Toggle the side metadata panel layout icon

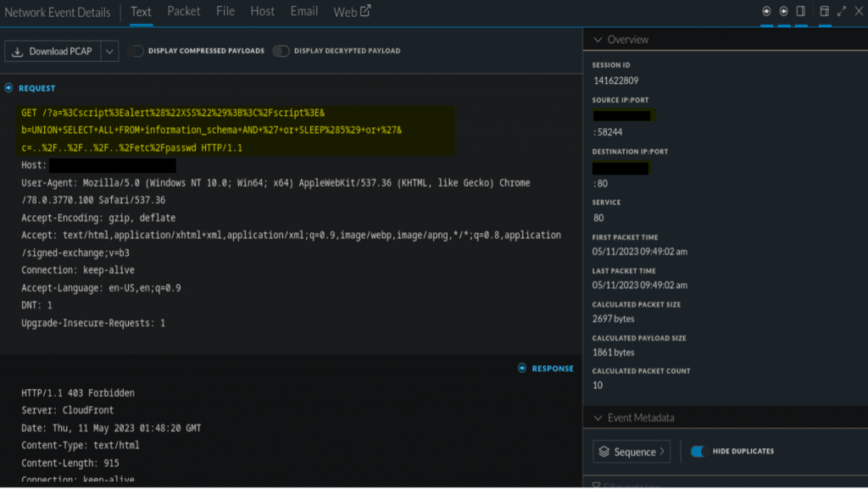(801, 12)
